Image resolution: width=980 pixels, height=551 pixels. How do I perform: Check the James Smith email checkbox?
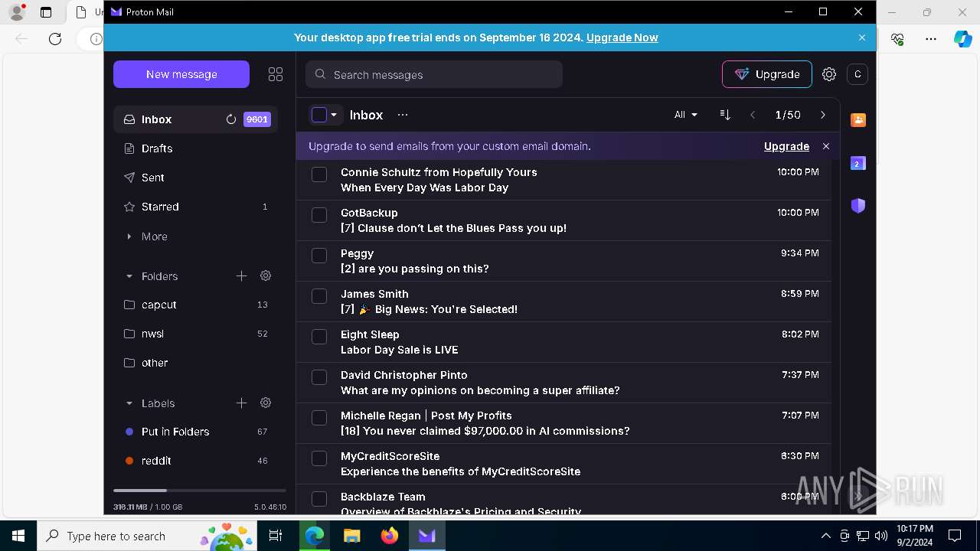pos(319,296)
